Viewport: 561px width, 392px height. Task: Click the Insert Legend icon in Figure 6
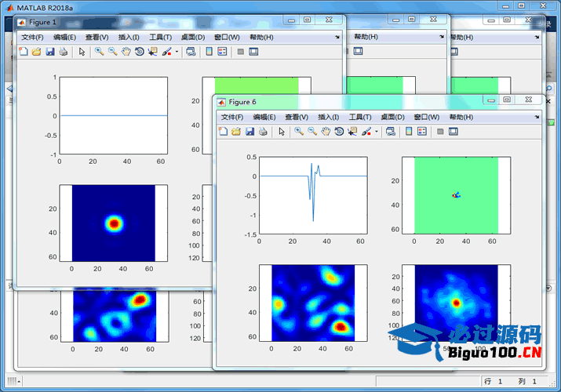[x=421, y=132]
